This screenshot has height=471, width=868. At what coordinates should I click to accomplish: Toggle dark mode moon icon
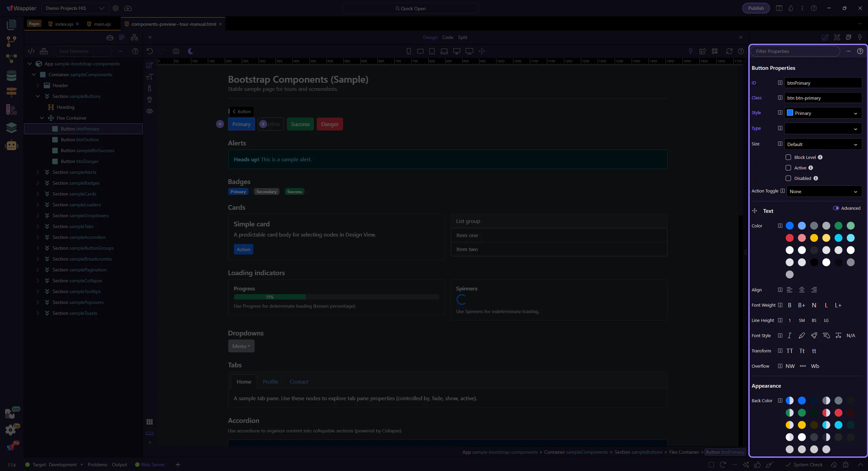point(191,51)
